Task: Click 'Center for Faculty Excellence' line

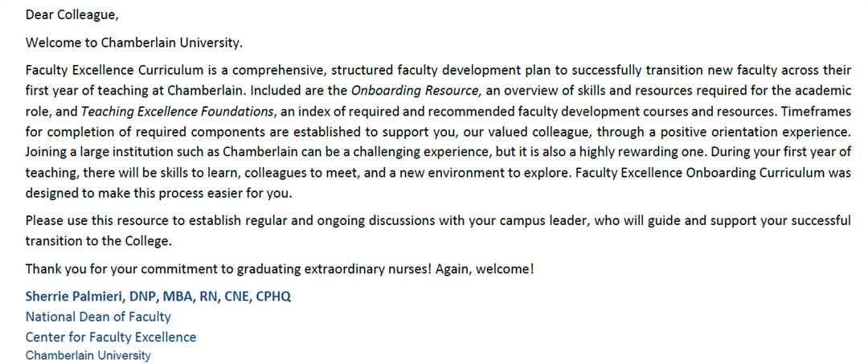Action: point(111,337)
